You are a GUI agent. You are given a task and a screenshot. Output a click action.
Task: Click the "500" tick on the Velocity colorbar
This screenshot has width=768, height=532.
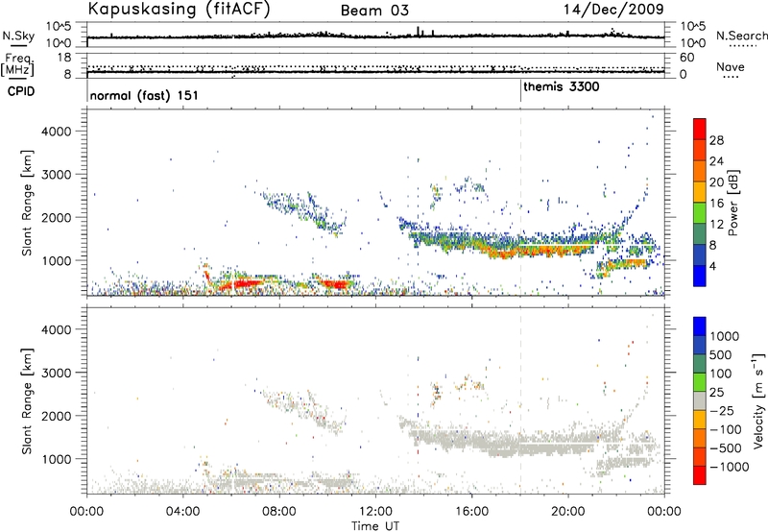pyautogui.click(x=723, y=354)
